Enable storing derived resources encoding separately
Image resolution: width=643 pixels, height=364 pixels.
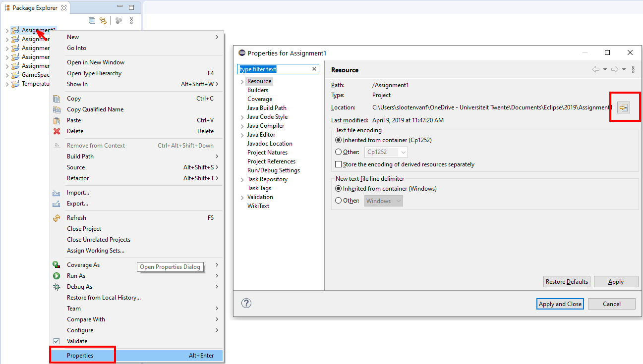338,164
